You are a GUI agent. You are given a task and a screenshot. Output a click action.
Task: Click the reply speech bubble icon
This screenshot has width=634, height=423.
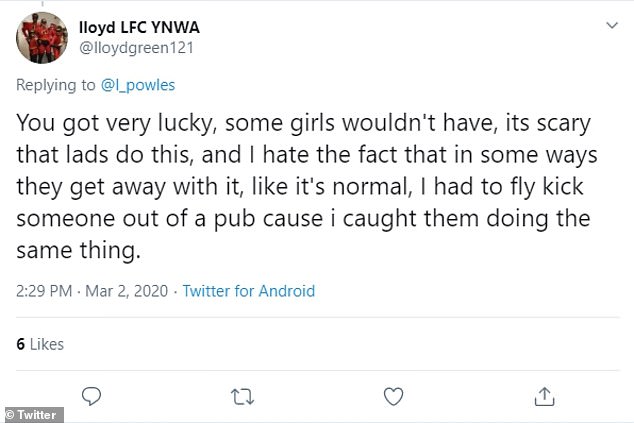coord(92,395)
